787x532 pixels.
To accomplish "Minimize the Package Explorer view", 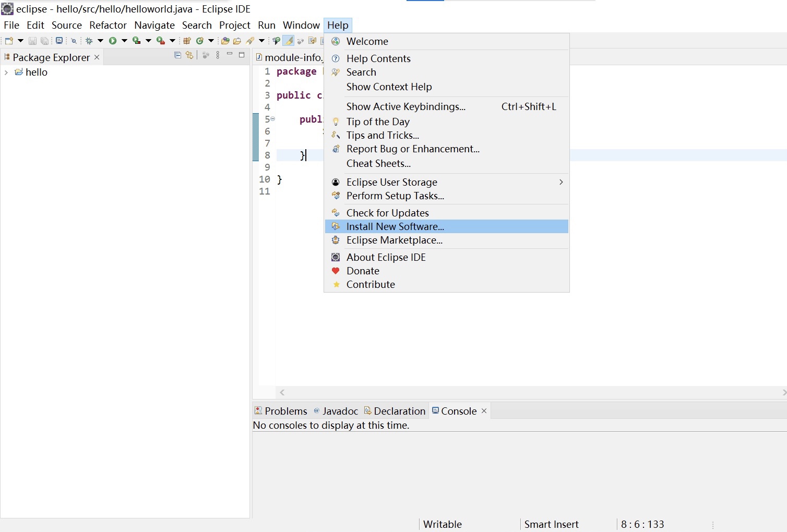I will click(230, 54).
